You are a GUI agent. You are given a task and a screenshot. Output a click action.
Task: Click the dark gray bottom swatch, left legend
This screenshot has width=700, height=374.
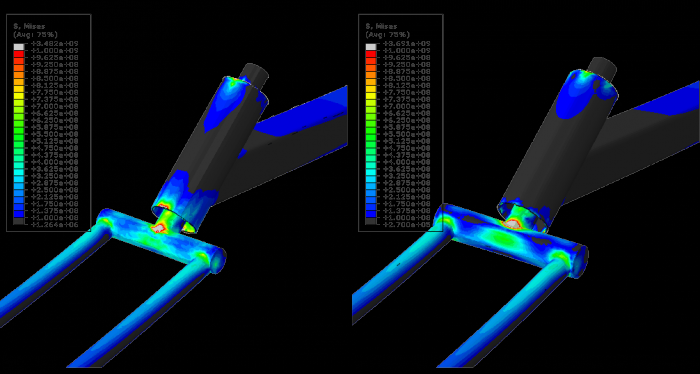(19, 221)
